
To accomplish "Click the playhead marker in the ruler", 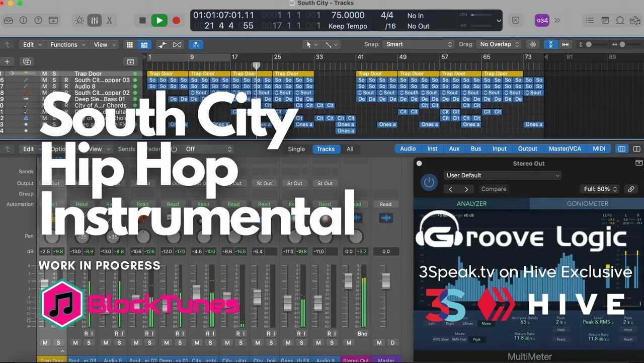I will click(x=256, y=65).
